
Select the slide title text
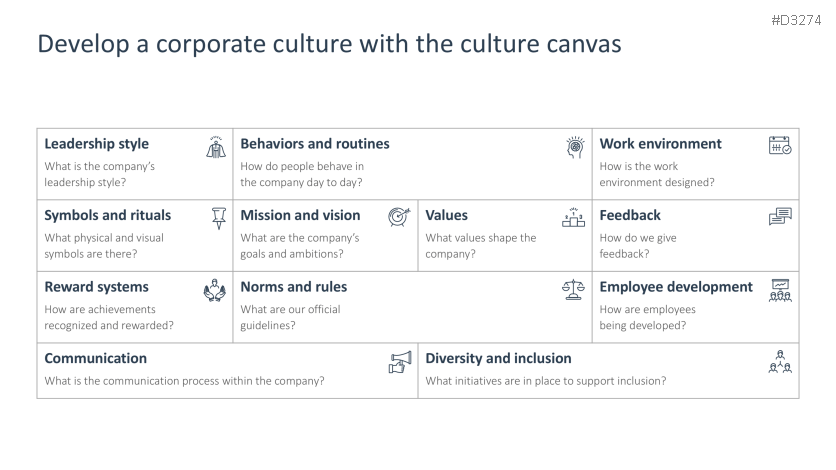click(x=329, y=44)
